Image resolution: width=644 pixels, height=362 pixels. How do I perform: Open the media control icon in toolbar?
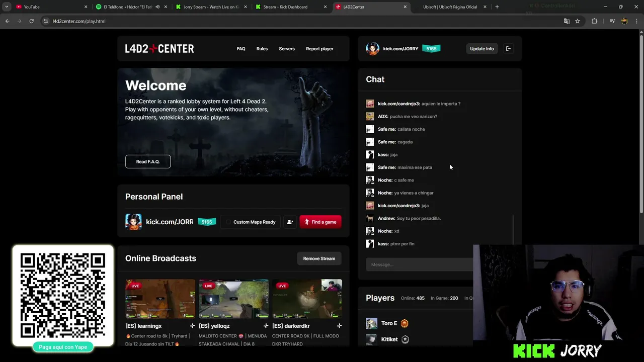tap(612, 21)
